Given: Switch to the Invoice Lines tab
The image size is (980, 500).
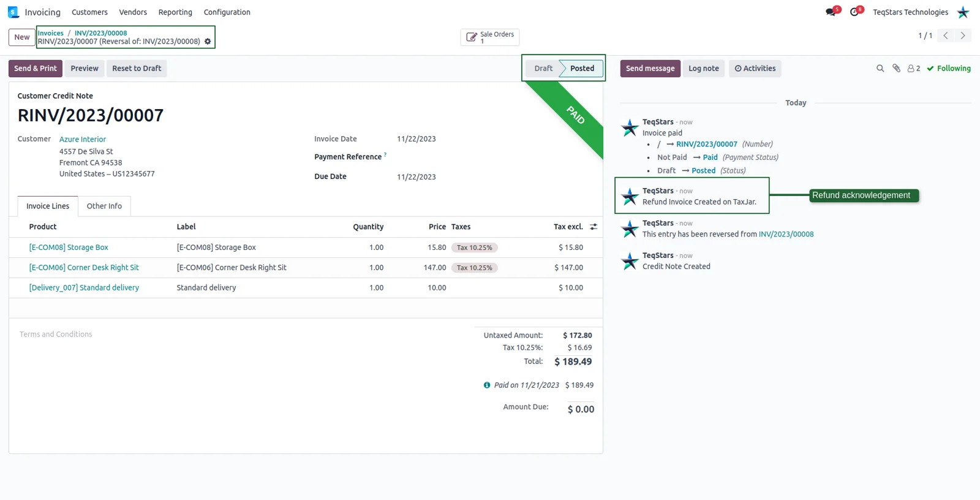Looking at the screenshot, I should 48,206.
